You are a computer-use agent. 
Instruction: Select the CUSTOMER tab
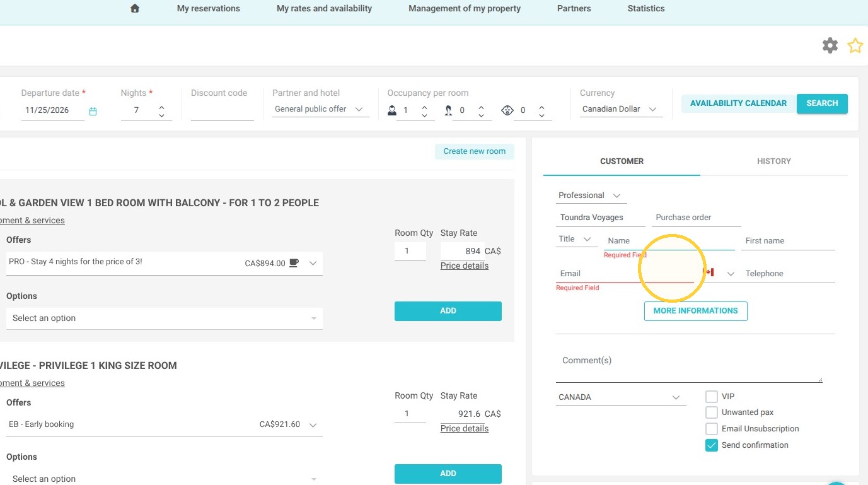(x=622, y=161)
